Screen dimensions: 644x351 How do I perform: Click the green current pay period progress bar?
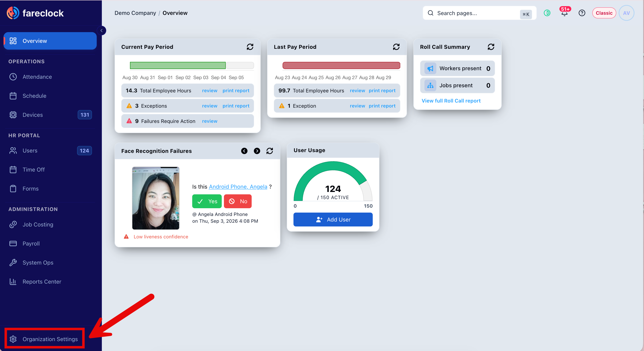tap(178, 66)
